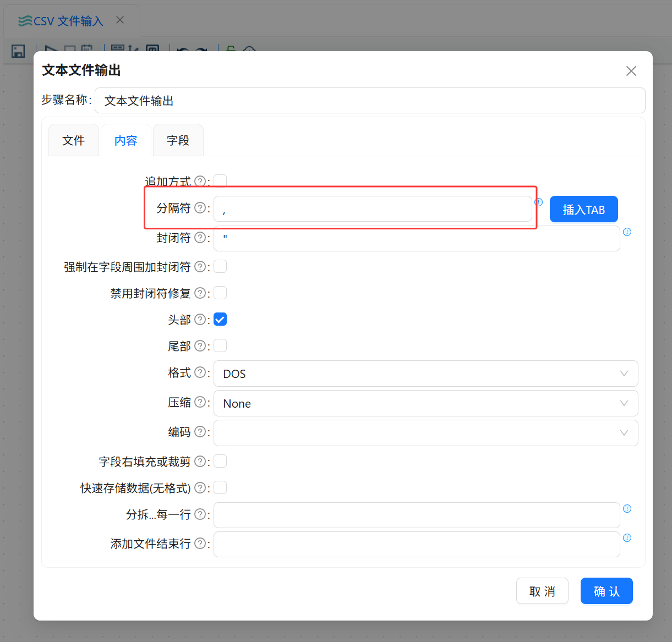The height and width of the screenshot is (642, 672).
Task: Click help icon beside 编码
Action: click(200, 432)
